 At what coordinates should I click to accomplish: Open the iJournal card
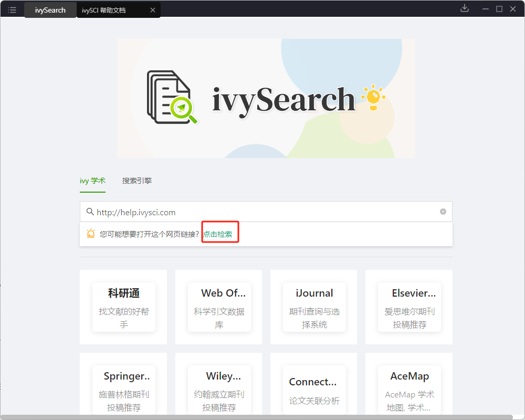(314, 307)
